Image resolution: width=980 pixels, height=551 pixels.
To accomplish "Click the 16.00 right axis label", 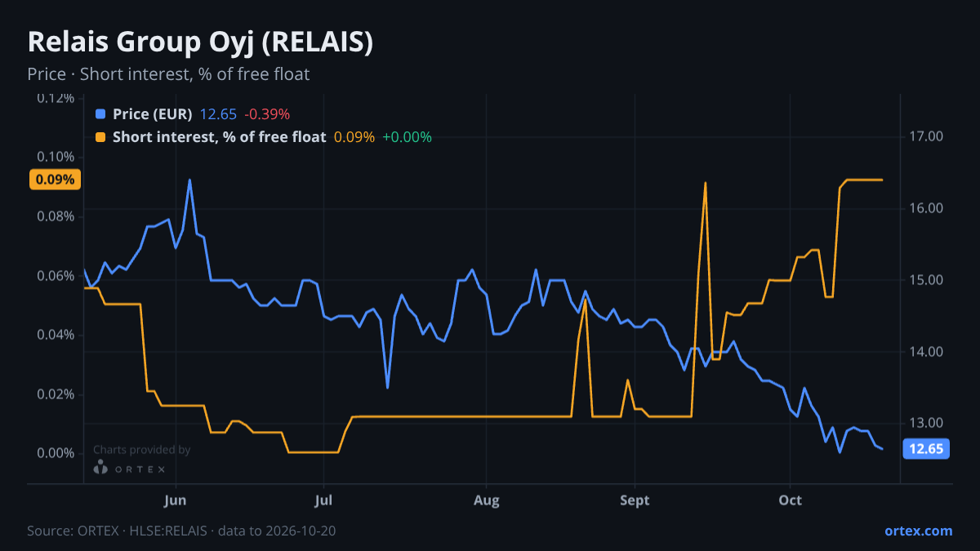I will tap(926, 208).
